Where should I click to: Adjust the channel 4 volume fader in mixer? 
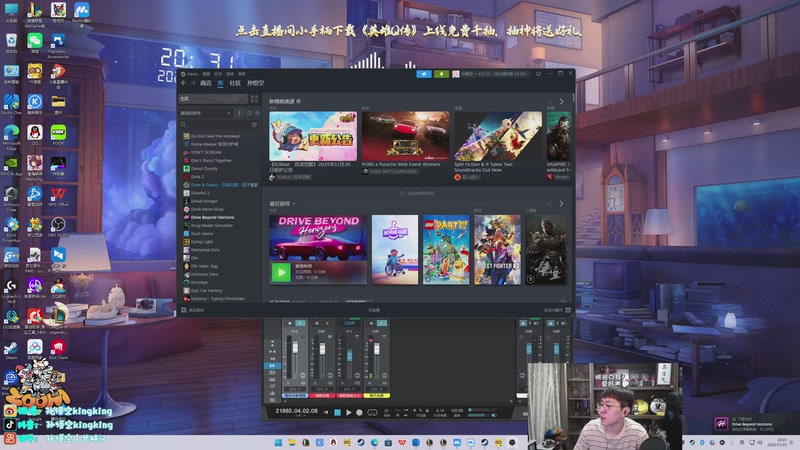pyautogui.click(x=377, y=349)
